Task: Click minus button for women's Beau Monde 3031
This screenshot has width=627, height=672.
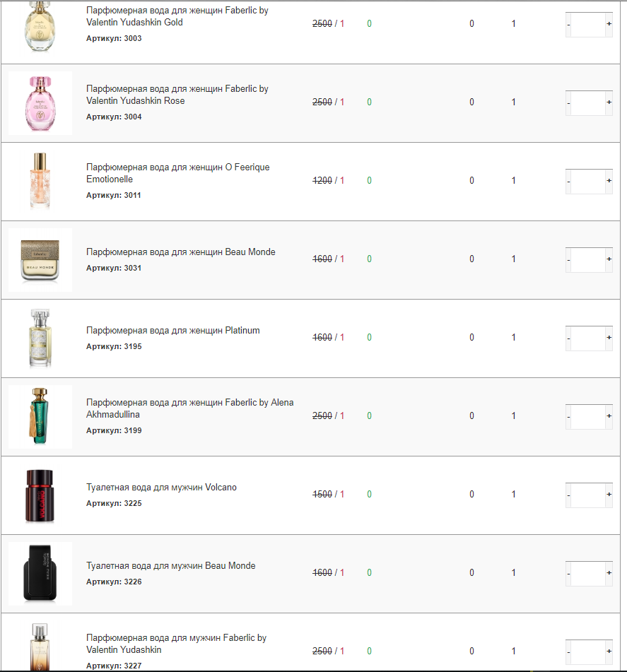Action: click(568, 260)
